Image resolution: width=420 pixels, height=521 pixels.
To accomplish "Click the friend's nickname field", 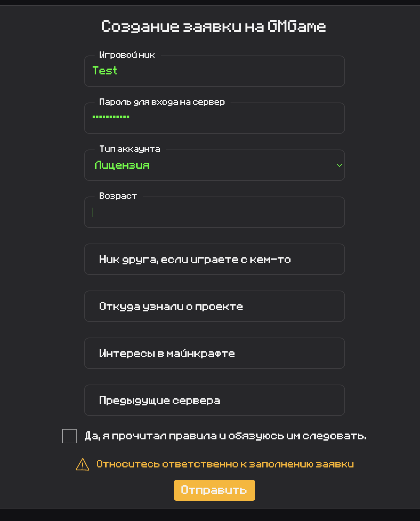I will point(215,259).
